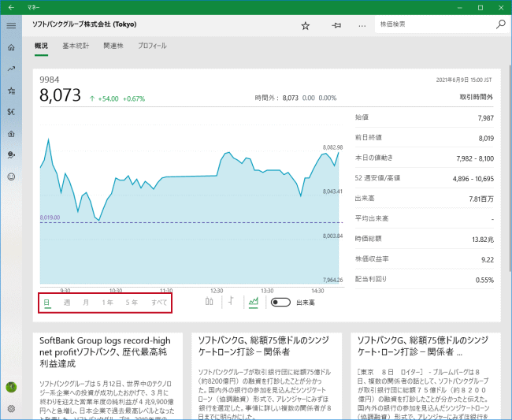Click the 始値 value 7,987

(x=485, y=118)
